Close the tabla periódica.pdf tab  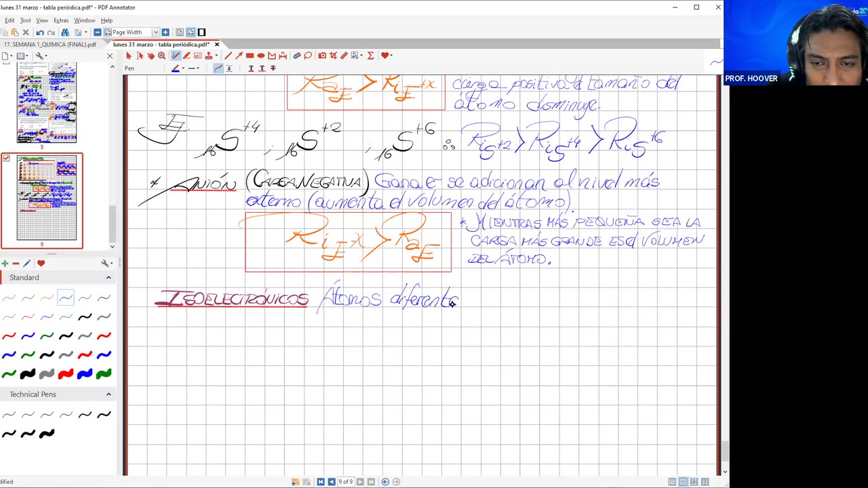coord(217,45)
